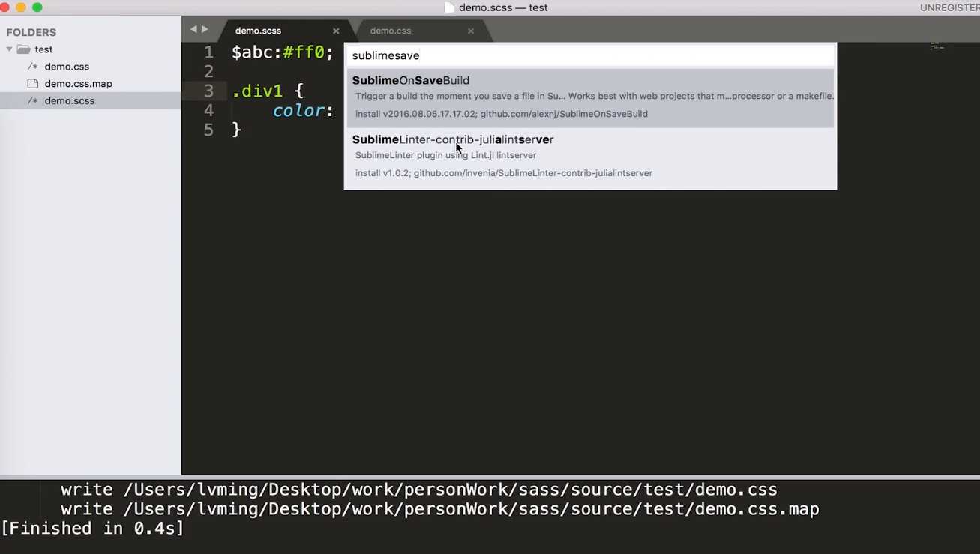Click the document icon in title bar

click(449, 7)
